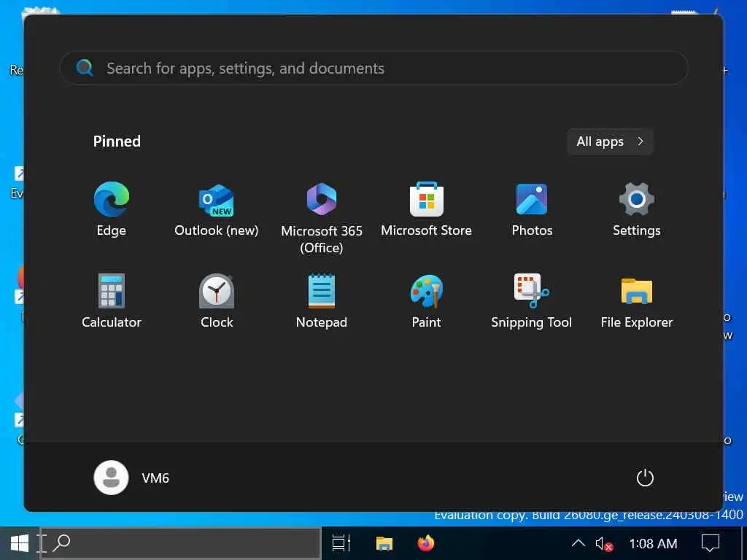The width and height of the screenshot is (747, 560).
Task: Launch Outlook (new) pinned app
Action: tap(216, 209)
